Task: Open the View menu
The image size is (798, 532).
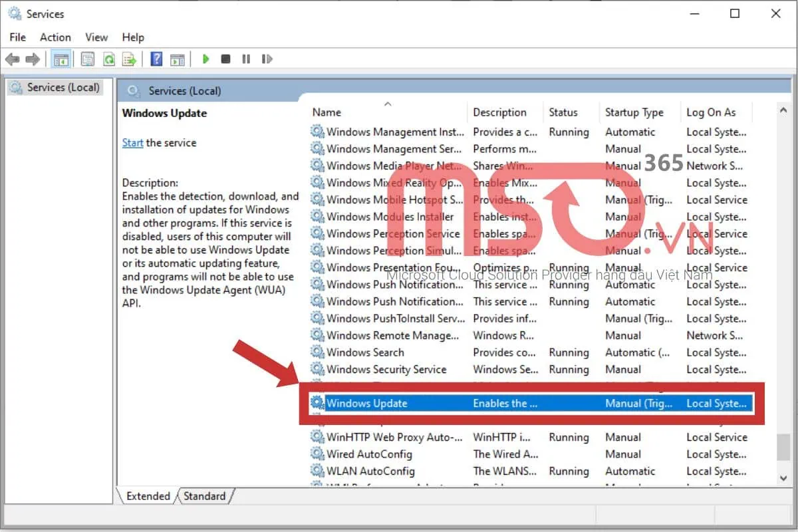Action: coord(96,37)
